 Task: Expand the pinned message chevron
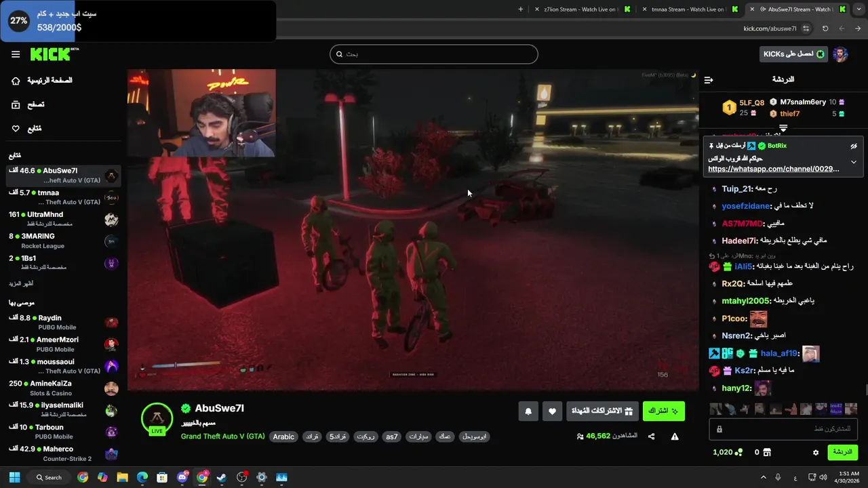click(854, 162)
